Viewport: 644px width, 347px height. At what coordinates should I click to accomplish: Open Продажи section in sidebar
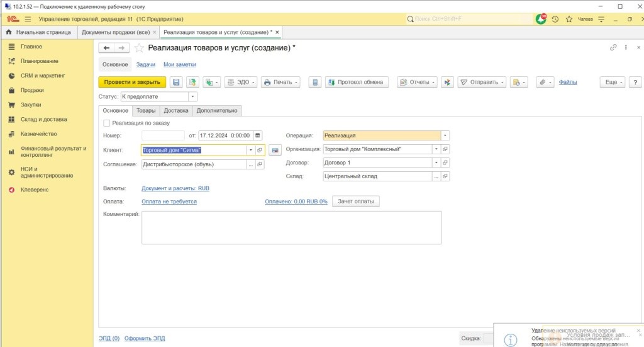point(32,90)
